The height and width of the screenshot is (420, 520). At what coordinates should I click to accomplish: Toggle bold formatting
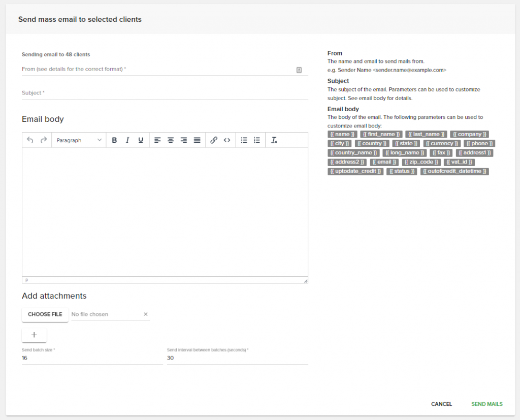coord(114,140)
